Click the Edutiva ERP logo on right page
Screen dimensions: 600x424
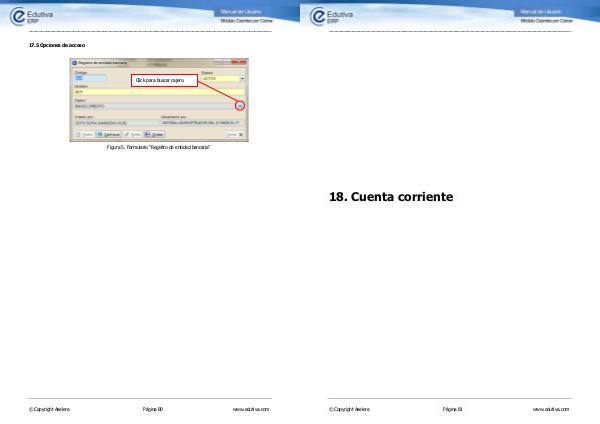336,16
